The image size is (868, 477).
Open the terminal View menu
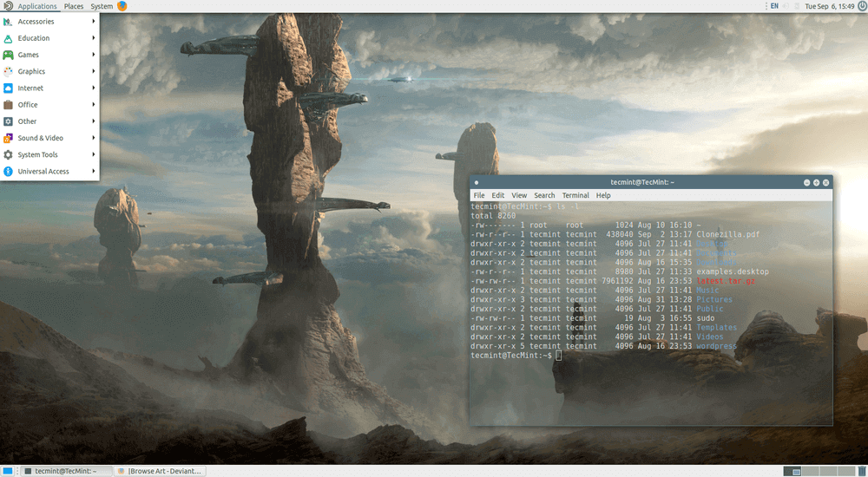click(519, 195)
